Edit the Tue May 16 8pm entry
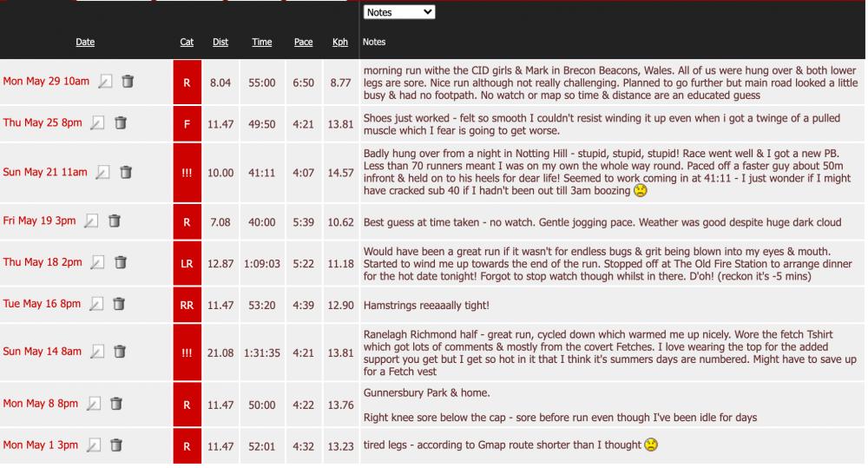The height and width of the screenshot is (468, 868). [96, 304]
